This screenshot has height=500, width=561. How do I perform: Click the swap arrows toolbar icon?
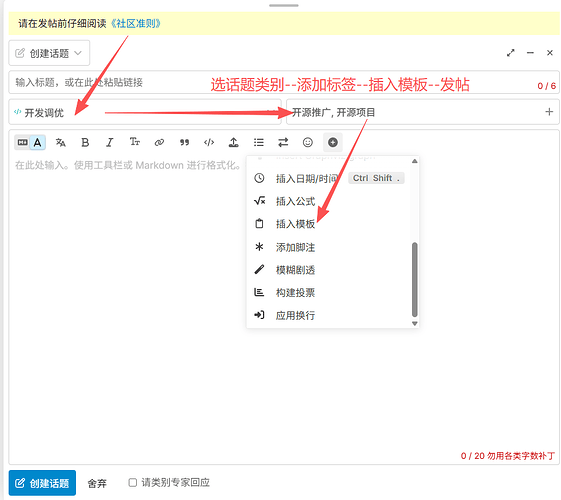(x=283, y=143)
